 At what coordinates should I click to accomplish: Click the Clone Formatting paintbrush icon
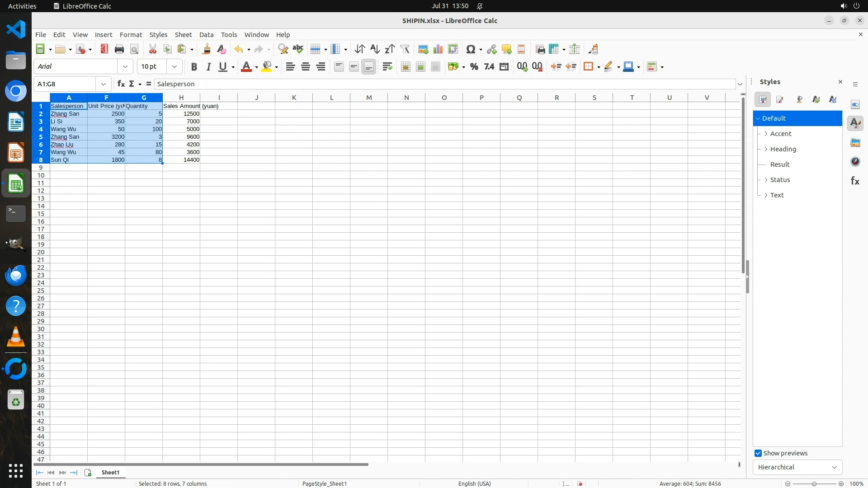coord(207,49)
